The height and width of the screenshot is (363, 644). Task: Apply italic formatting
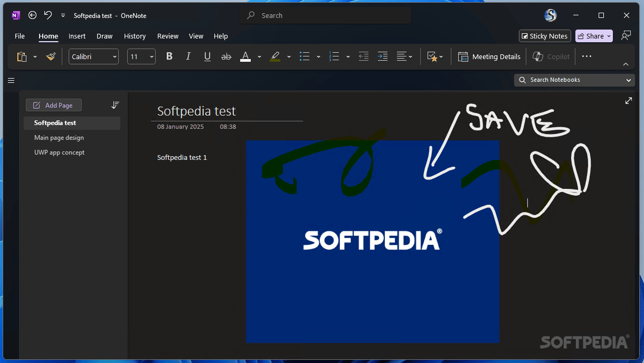click(x=188, y=56)
